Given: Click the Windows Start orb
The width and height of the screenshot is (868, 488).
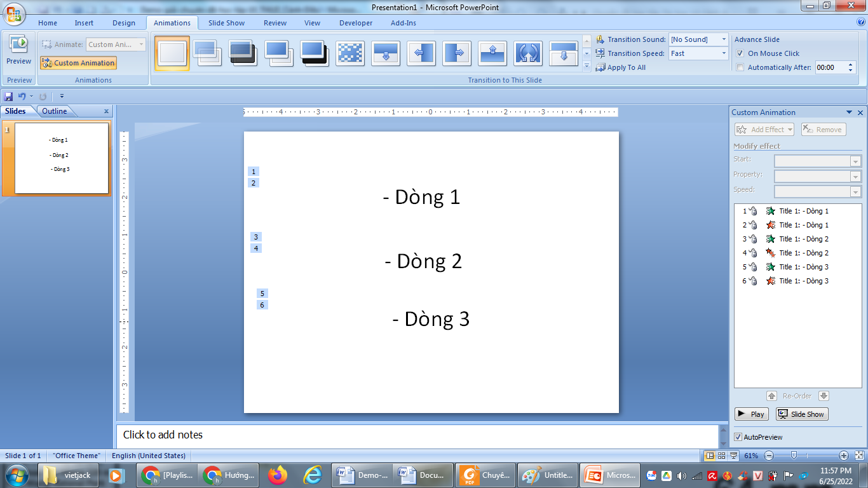Looking at the screenshot, I should pos(16,475).
